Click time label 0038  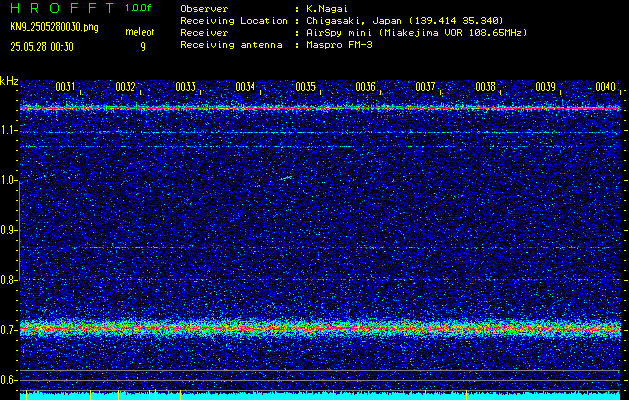click(x=485, y=87)
